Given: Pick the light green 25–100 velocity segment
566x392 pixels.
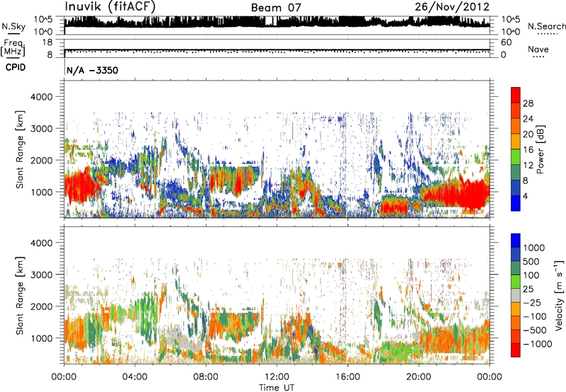Looking at the screenshot, I should (516, 282).
